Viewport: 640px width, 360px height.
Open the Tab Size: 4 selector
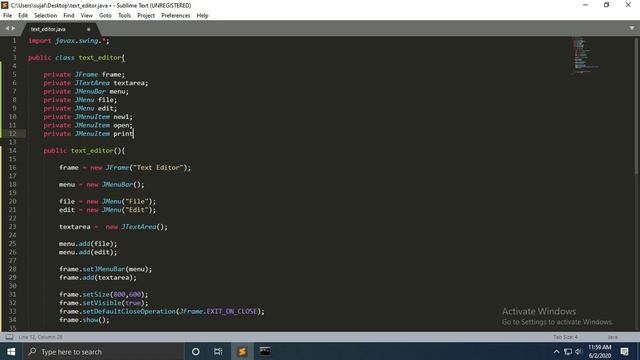point(565,337)
